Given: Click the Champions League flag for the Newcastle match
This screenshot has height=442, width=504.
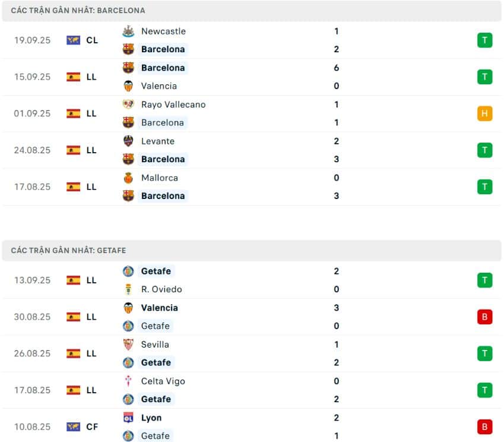Looking at the screenshot, I should click(74, 40).
